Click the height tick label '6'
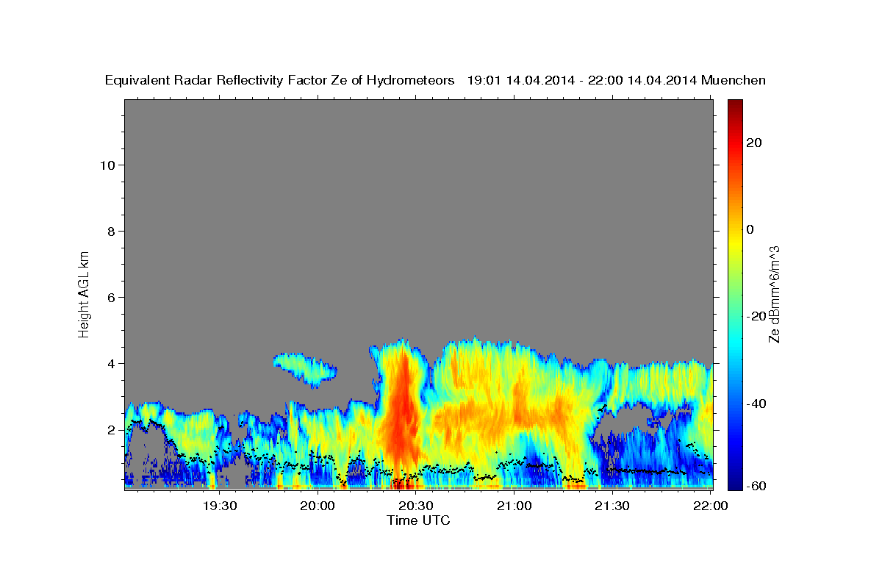 pos(112,297)
